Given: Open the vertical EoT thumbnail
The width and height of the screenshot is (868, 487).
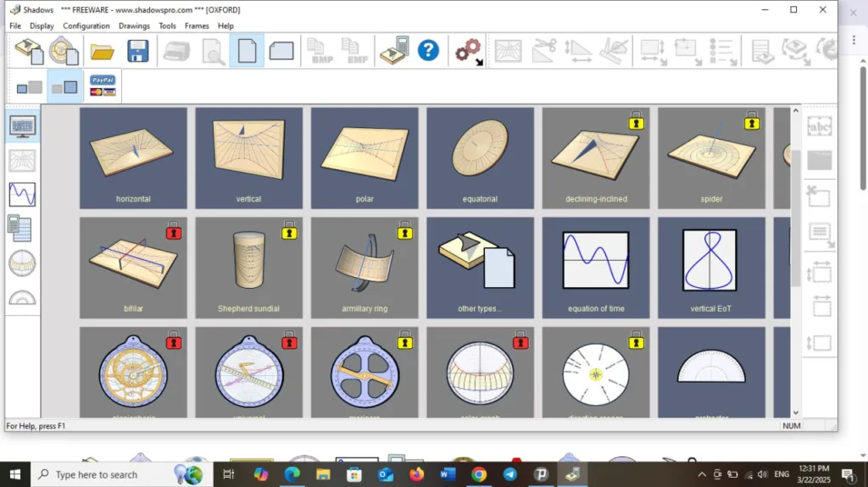Looking at the screenshot, I should point(712,268).
